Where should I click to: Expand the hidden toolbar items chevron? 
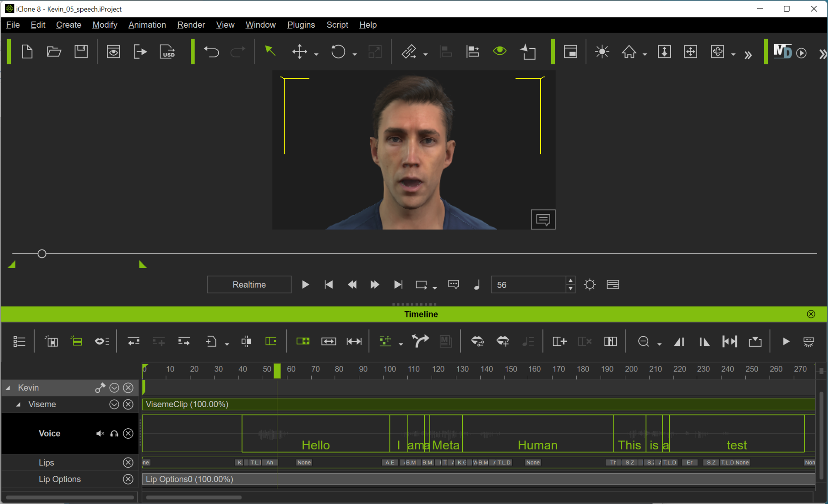[x=748, y=55]
